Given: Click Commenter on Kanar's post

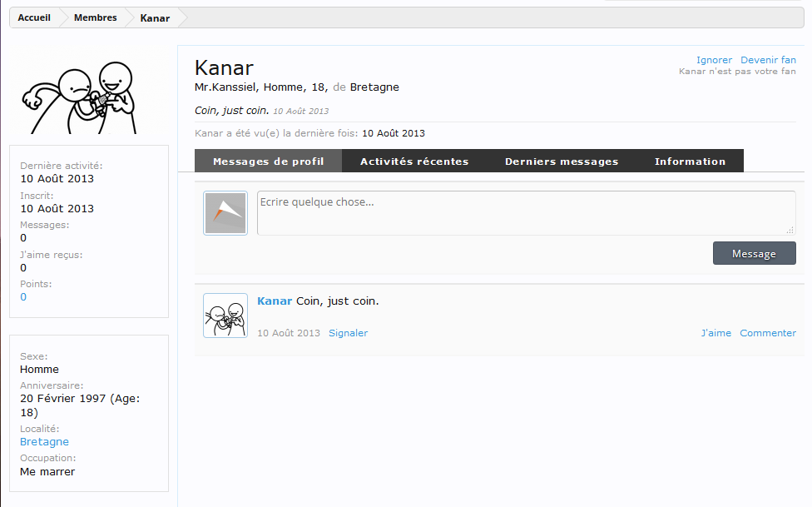Looking at the screenshot, I should point(768,333).
